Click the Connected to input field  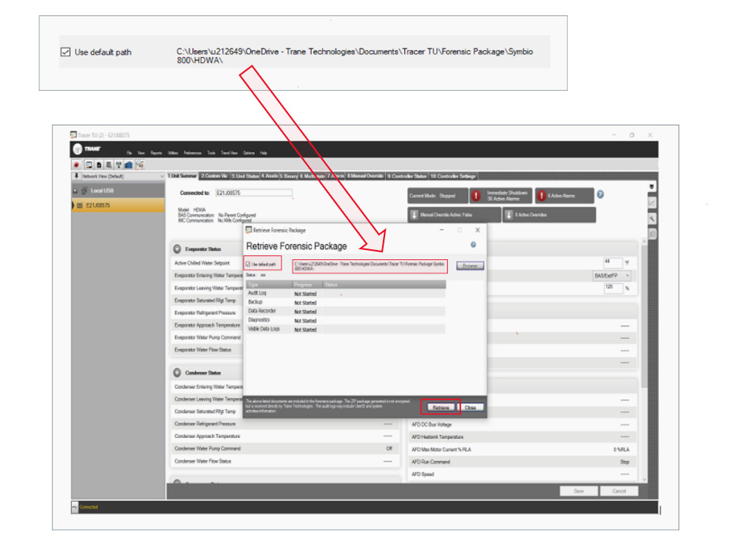tap(254, 192)
